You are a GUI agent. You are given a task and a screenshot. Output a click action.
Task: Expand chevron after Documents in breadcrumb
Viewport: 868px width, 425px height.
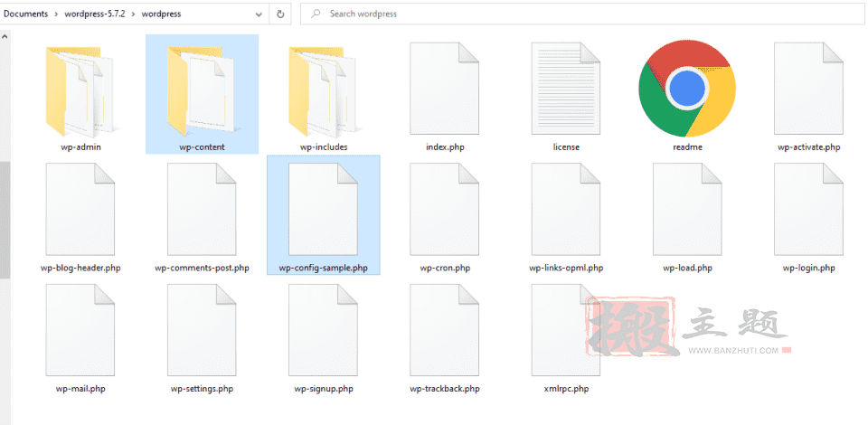tap(56, 14)
